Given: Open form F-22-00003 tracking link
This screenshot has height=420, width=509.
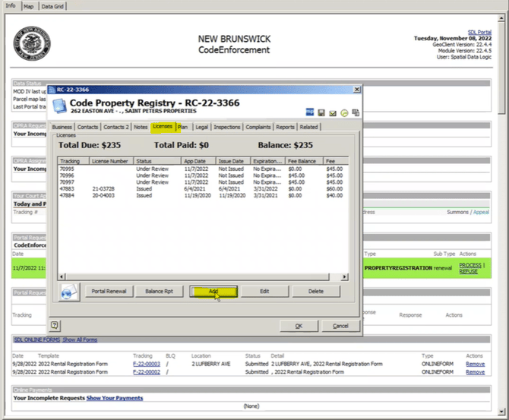Looking at the screenshot, I should pos(147,364).
